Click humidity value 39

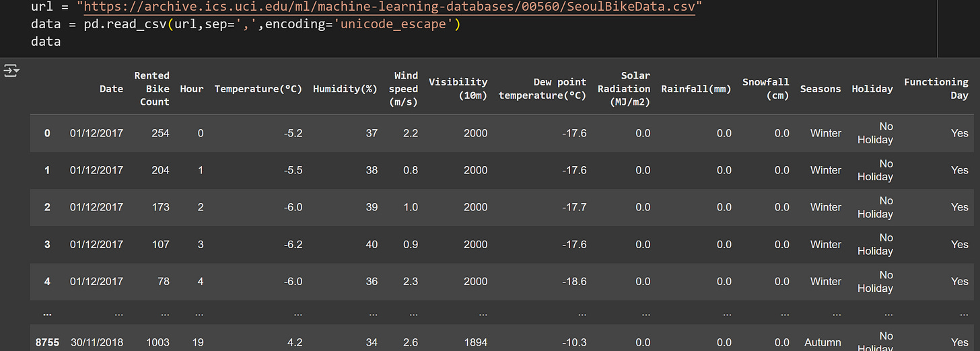click(x=372, y=207)
